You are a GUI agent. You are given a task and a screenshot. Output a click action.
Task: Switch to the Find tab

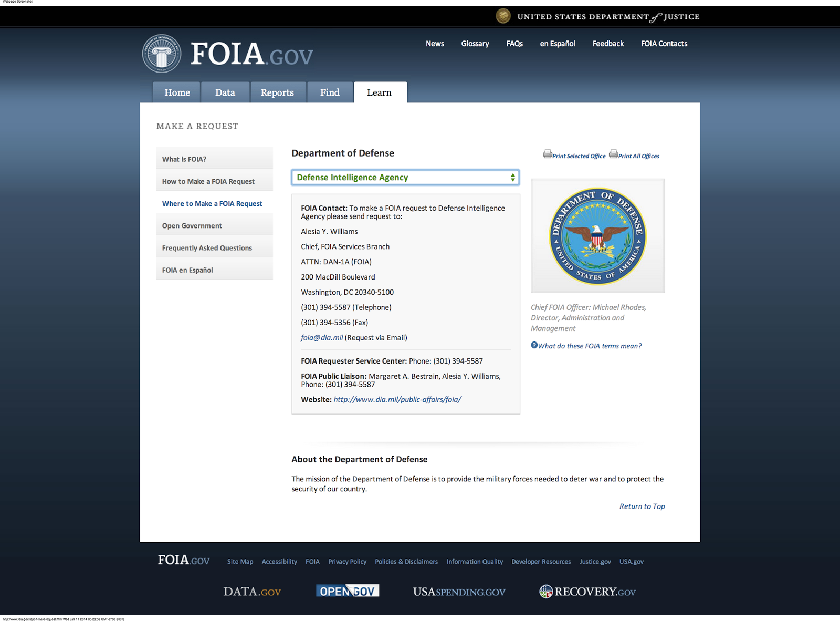(330, 92)
